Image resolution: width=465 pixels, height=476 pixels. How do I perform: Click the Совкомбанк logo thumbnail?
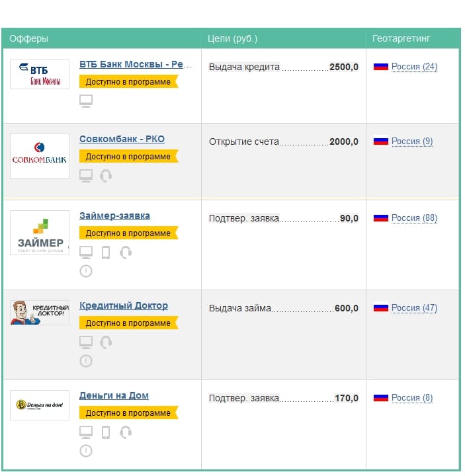40,156
